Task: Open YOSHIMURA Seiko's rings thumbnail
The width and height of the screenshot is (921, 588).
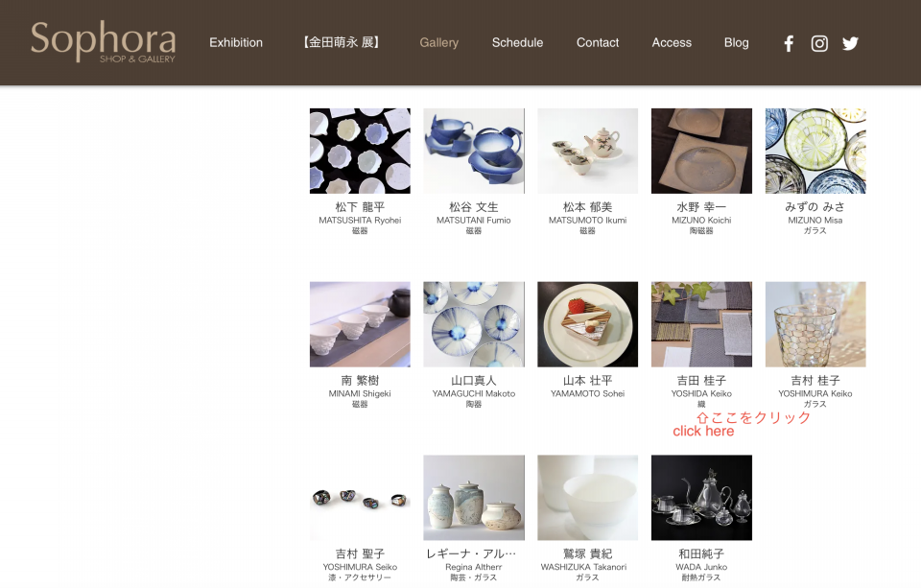Action: pos(360,498)
